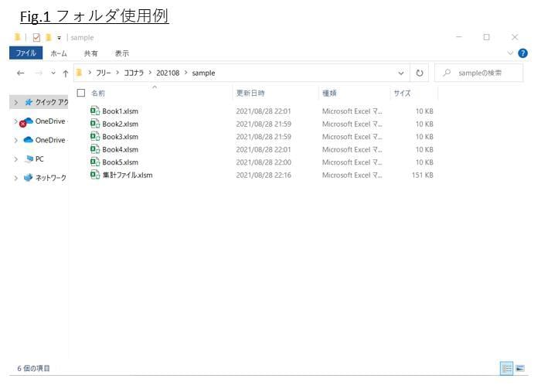
Task: Click the Book3.xlsm Excel file icon
Action: [95, 136]
